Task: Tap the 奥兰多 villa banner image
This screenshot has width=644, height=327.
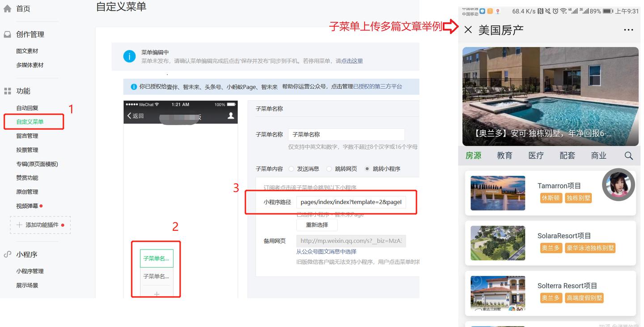Action: 550,96
